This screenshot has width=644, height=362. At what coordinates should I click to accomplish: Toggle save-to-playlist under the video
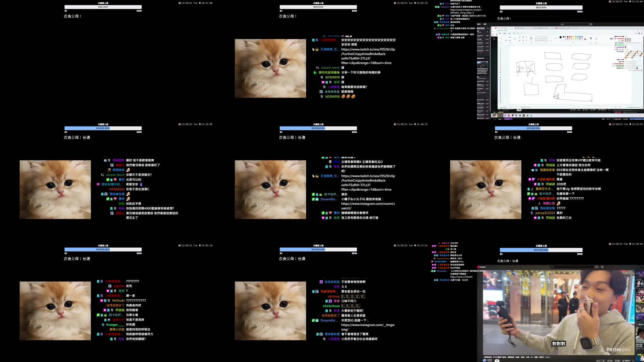coord(616,361)
